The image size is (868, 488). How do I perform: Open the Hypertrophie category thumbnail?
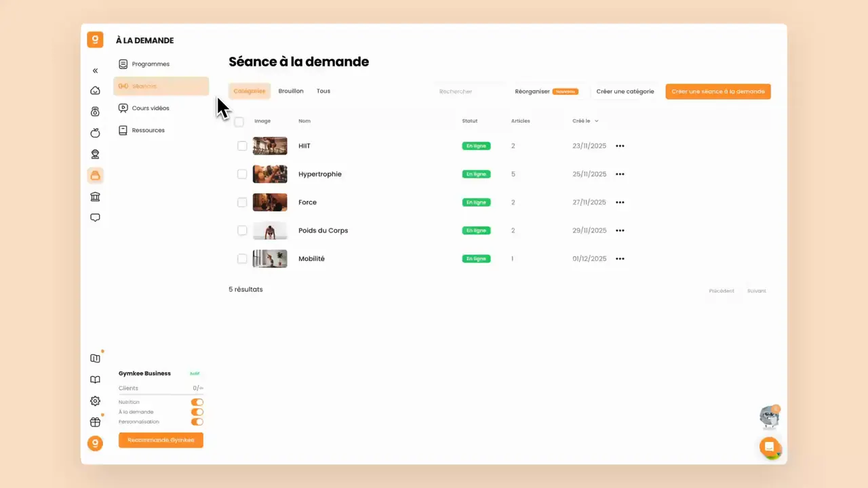pos(270,174)
